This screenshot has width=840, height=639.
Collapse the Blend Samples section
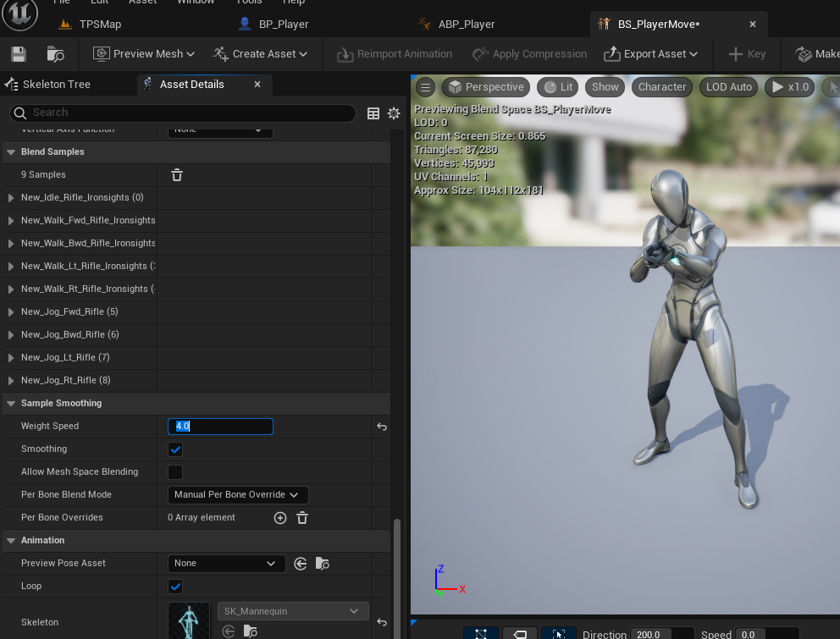(x=11, y=152)
